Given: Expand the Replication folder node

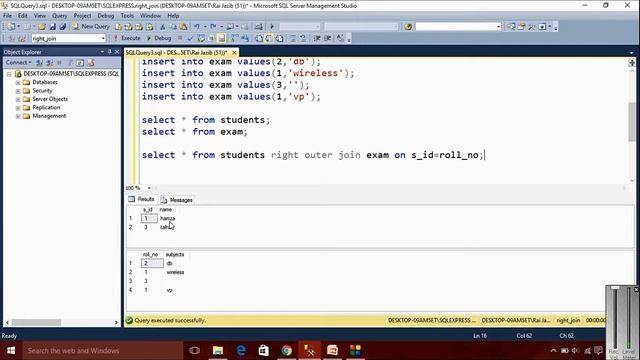Looking at the screenshot, I should coord(18,108).
